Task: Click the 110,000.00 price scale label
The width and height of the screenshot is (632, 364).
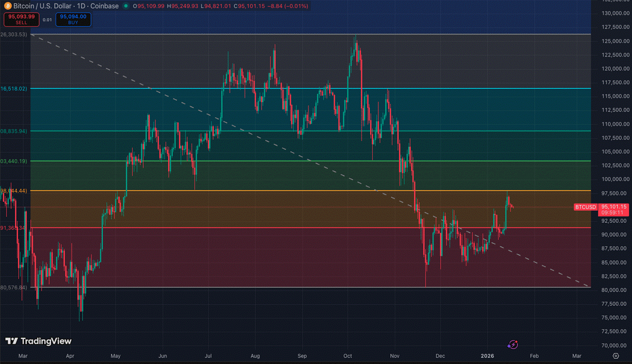Action: [614, 124]
